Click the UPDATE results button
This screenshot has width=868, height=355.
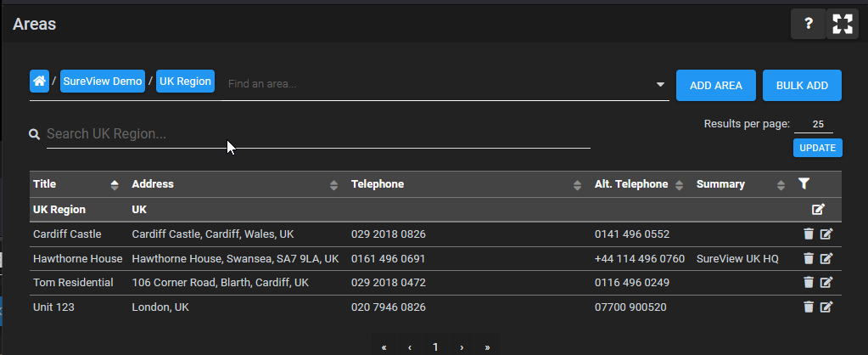click(x=818, y=148)
